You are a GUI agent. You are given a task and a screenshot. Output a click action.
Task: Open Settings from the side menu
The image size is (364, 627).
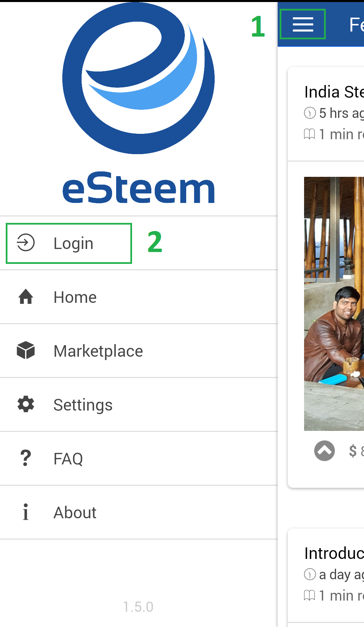(83, 405)
